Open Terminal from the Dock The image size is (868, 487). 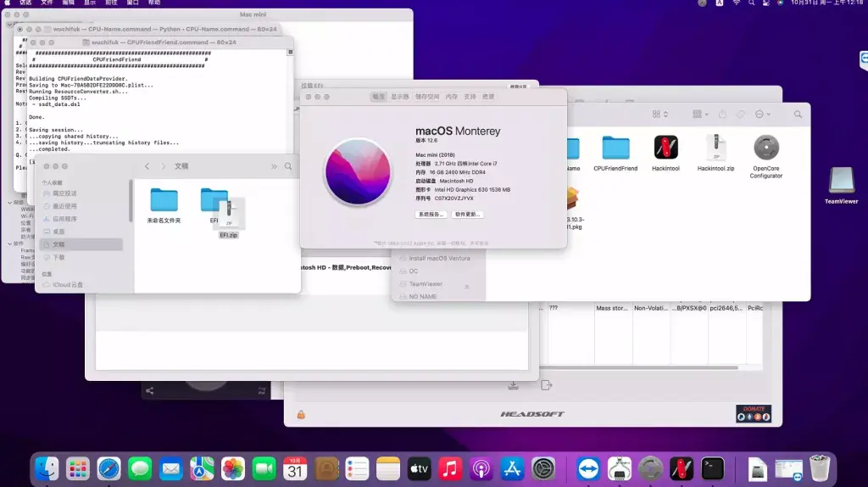click(x=712, y=469)
